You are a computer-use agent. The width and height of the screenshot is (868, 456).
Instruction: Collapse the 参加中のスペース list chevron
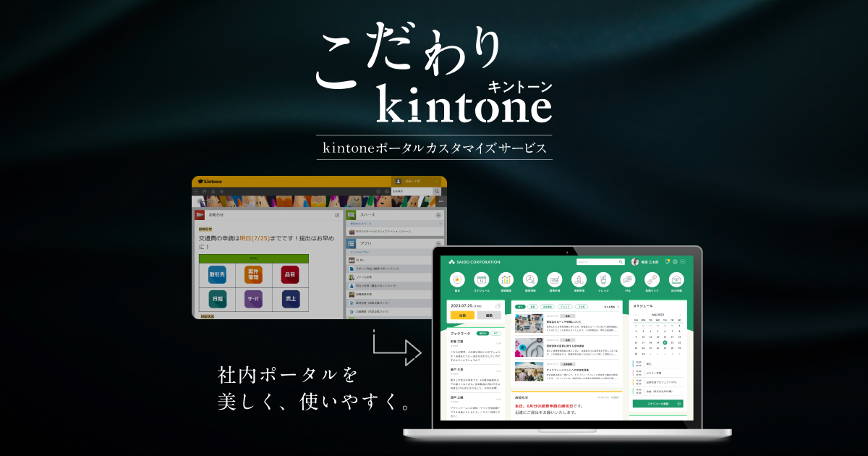click(x=440, y=223)
